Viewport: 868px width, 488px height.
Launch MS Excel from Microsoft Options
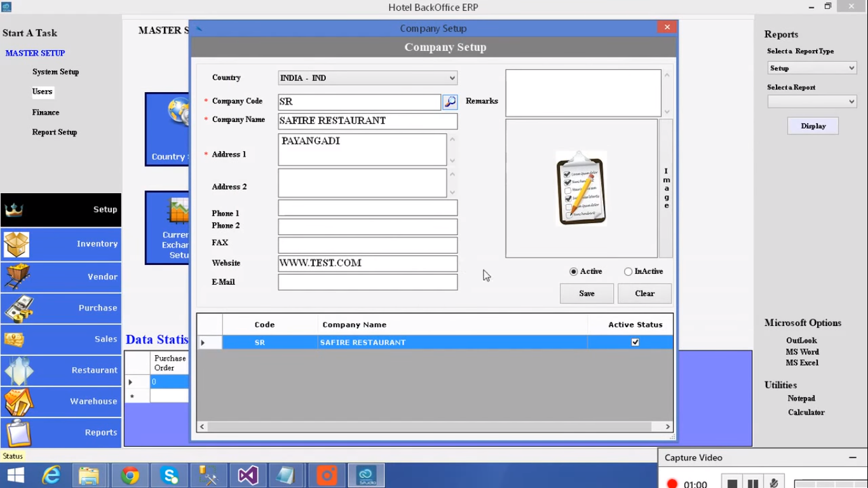(x=802, y=363)
